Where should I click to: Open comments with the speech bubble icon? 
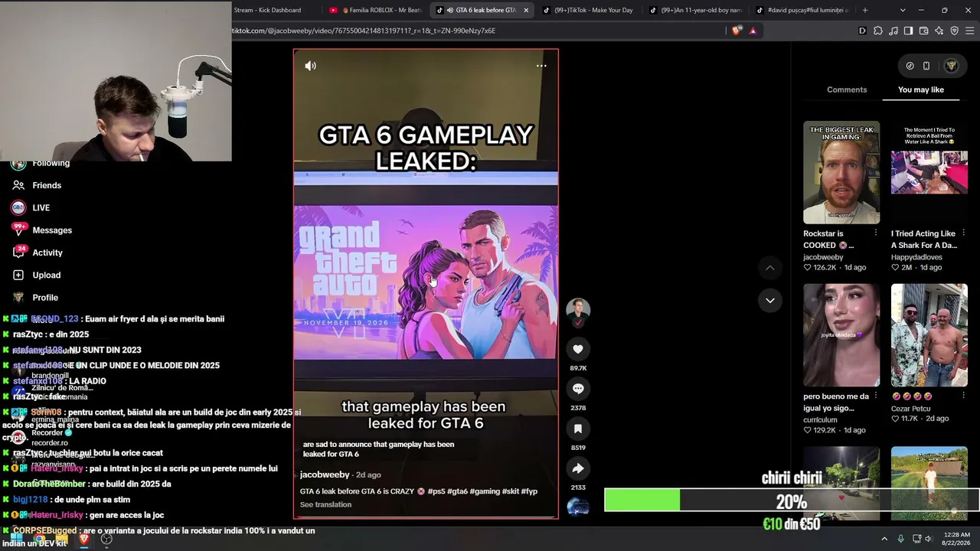pyautogui.click(x=578, y=389)
